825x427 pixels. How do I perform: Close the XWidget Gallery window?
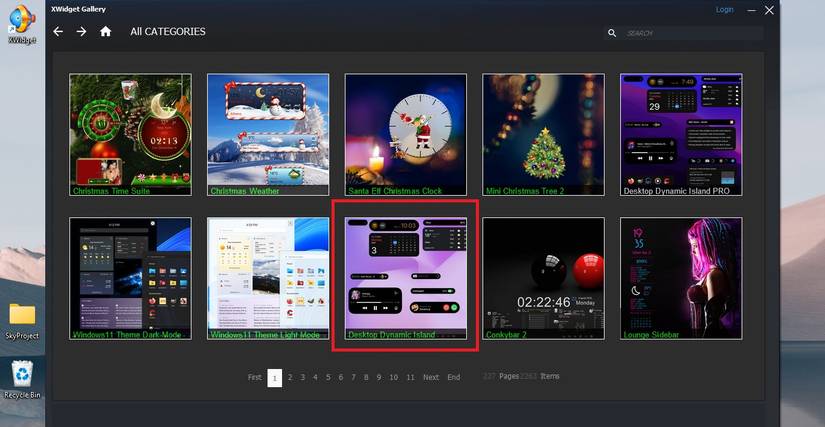coord(769,10)
